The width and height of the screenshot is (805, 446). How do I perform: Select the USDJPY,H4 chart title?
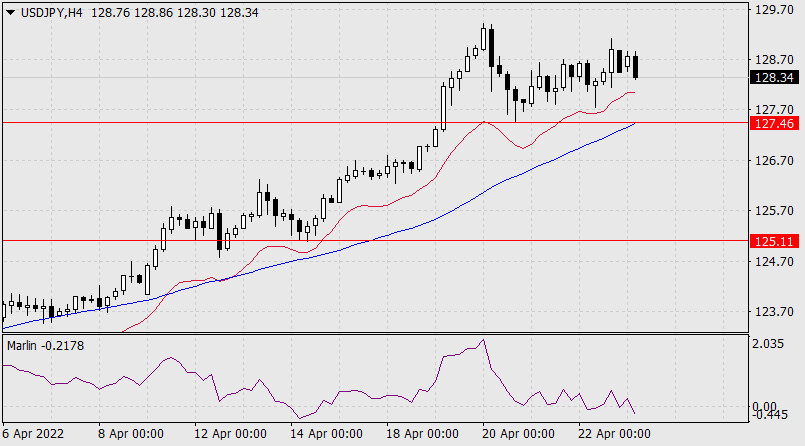(x=51, y=13)
